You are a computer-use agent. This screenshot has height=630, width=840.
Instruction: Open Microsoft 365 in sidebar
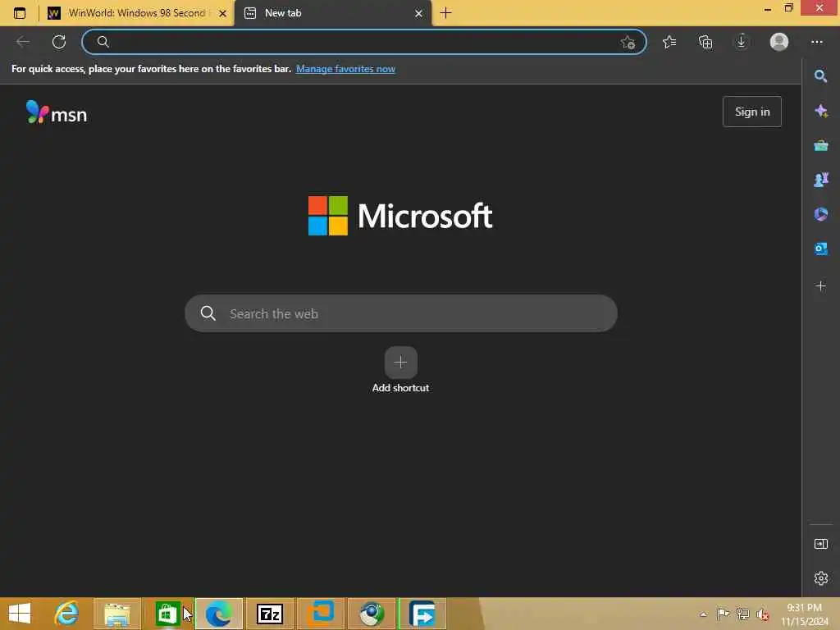820,214
